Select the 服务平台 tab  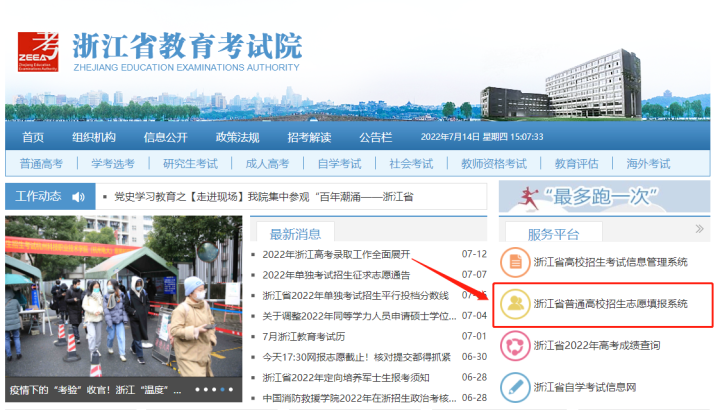click(x=553, y=234)
